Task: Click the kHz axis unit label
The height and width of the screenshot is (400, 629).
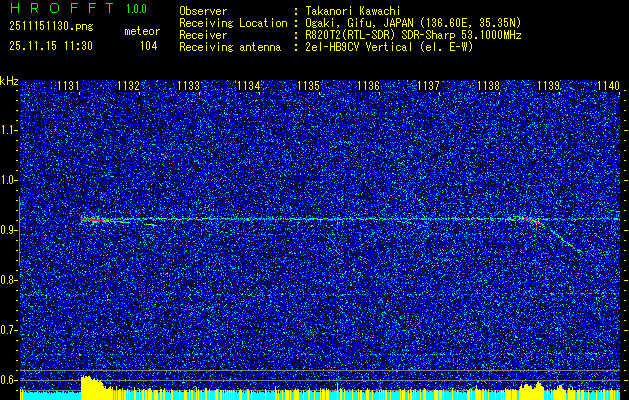Action: tap(9, 81)
